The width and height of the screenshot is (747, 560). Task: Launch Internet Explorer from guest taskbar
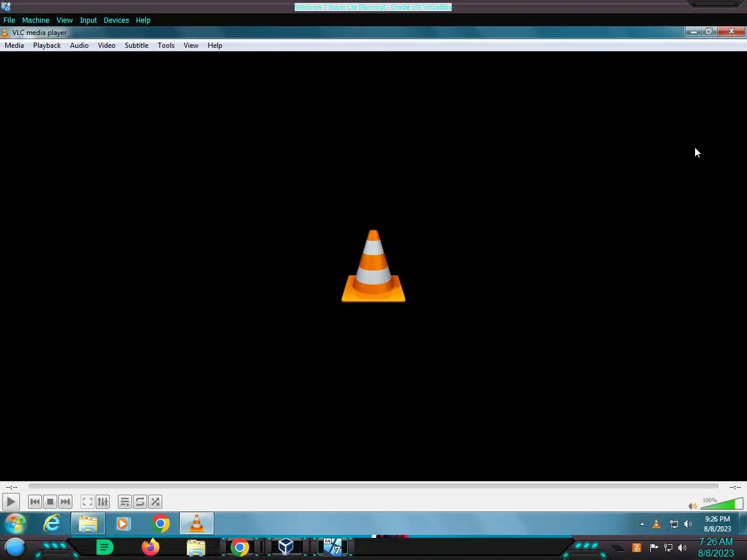pyautogui.click(x=52, y=524)
